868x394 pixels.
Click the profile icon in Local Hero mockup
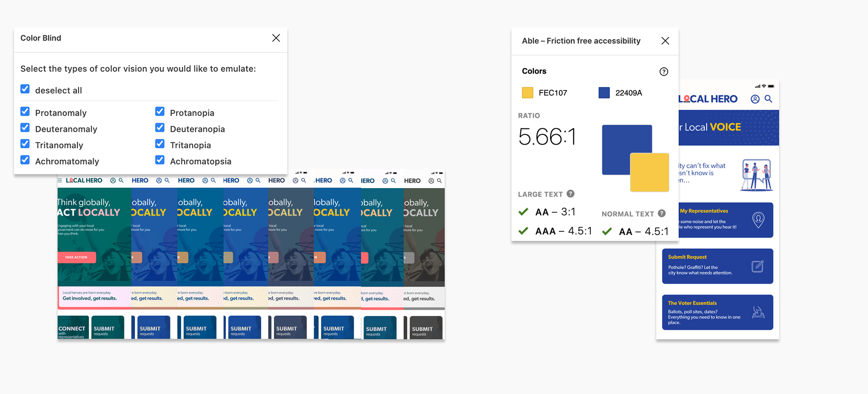tap(755, 99)
